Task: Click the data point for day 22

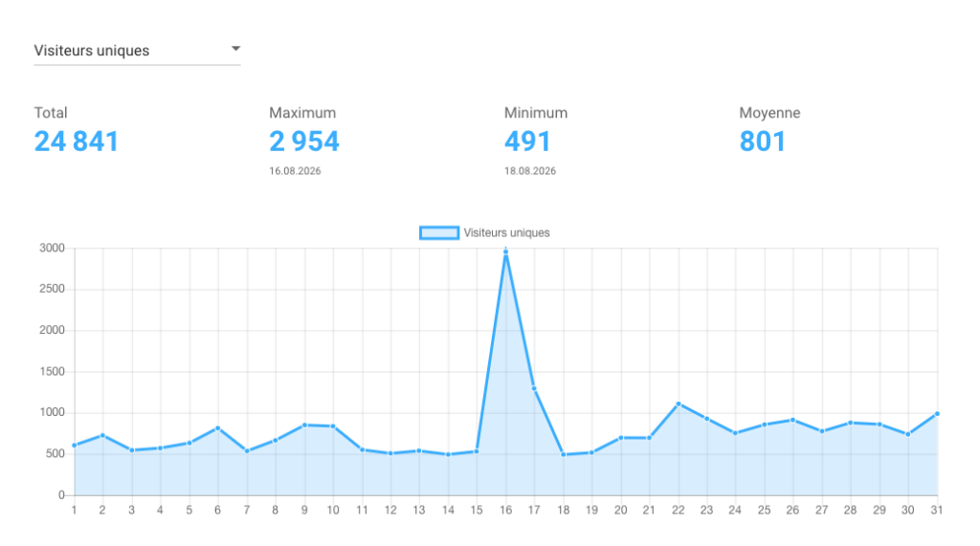Action: 679,404
